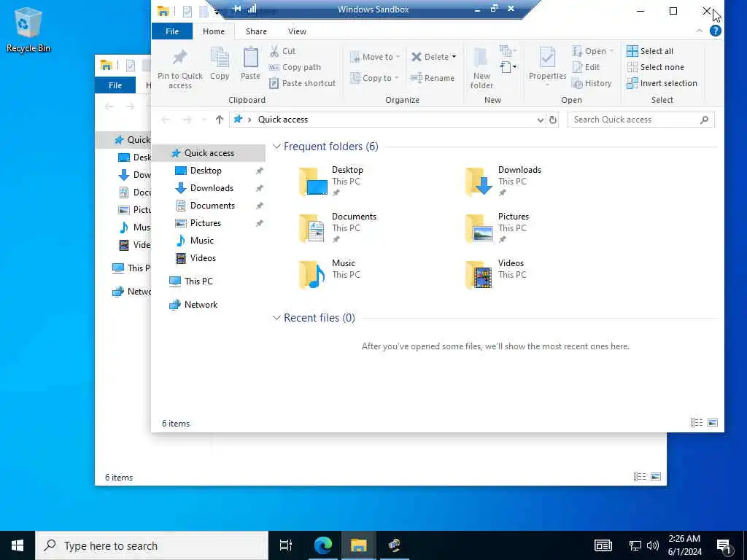Launch Microsoft Edge from the taskbar
This screenshot has height=560, width=747.
pos(323,545)
